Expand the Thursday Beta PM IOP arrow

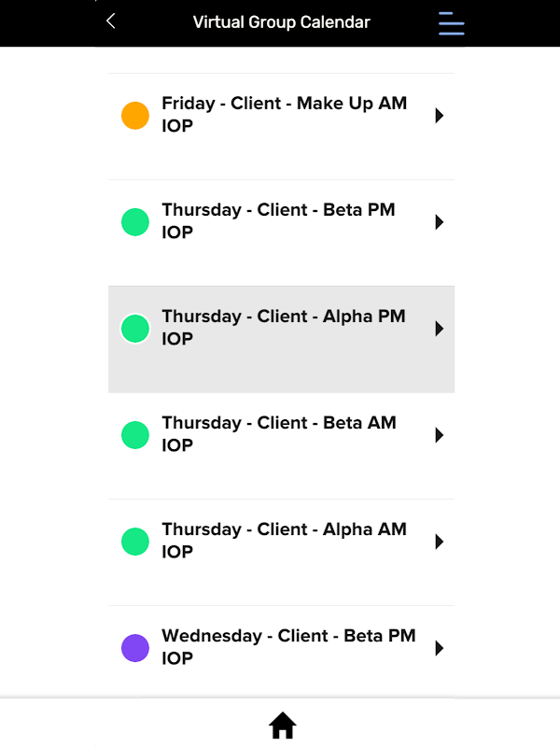pos(439,222)
